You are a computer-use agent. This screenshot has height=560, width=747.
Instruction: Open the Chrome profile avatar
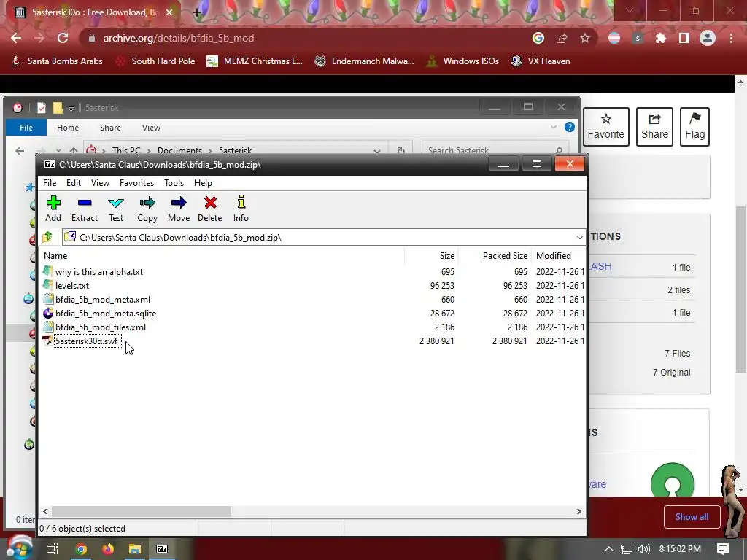[708, 38]
